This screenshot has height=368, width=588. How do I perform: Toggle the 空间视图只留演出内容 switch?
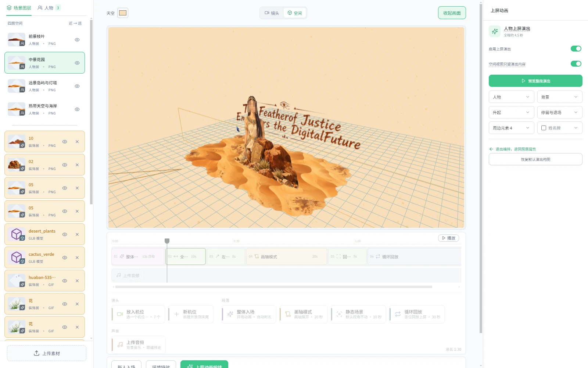coord(576,64)
